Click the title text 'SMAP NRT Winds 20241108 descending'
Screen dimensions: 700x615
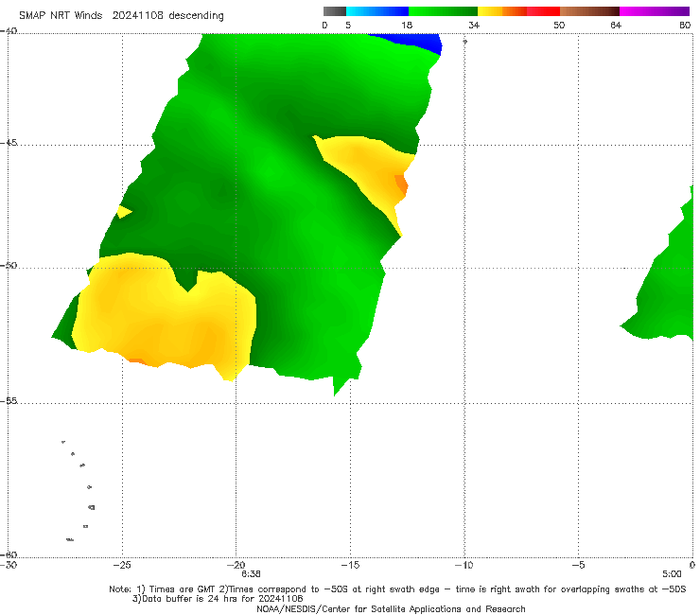(121, 15)
